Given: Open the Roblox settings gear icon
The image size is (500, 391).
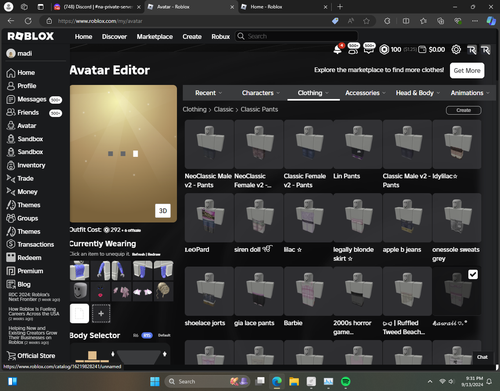Looking at the screenshot, I should pyautogui.click(x=456, y=50).
